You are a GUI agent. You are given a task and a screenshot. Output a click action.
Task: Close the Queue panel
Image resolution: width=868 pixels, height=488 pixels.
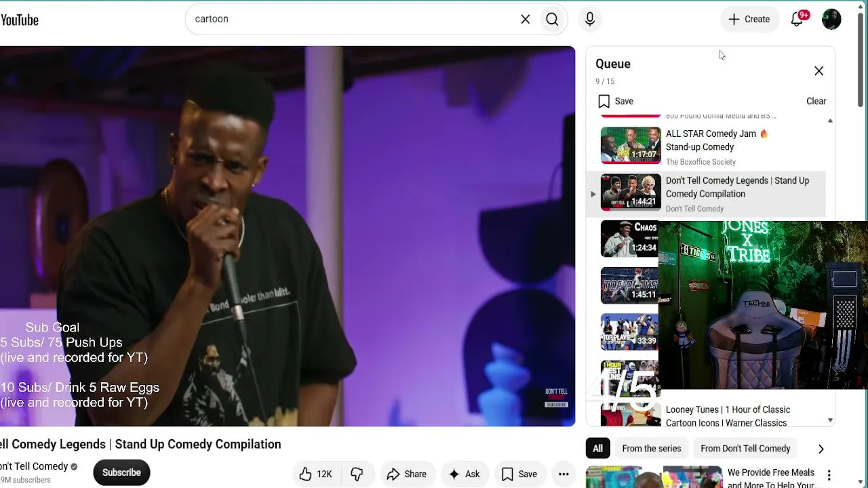819,71
